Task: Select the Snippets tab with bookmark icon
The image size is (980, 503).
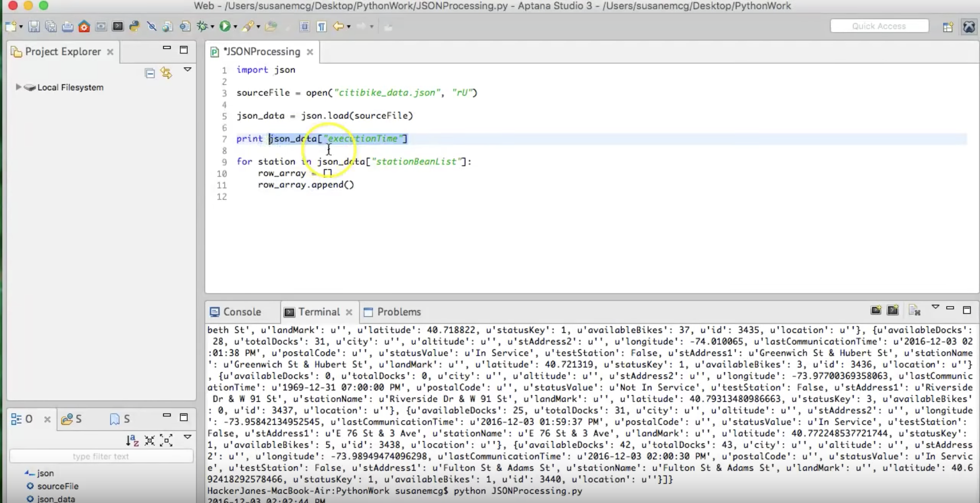Action: [120, 419]
